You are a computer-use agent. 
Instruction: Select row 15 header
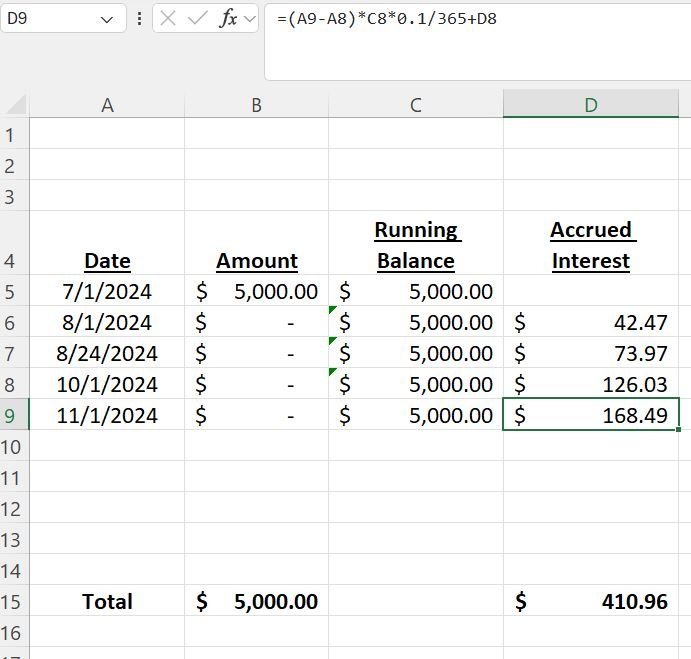(14, 600)
